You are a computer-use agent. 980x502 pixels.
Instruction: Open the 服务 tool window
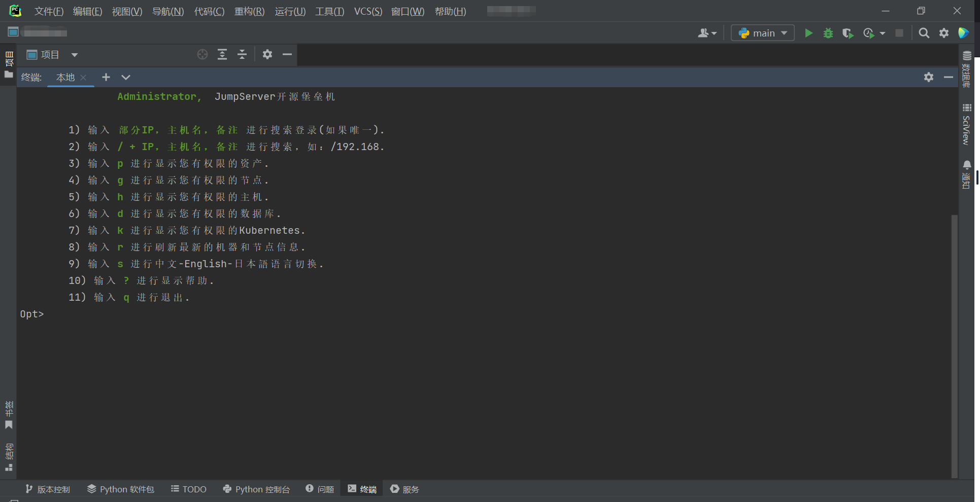coord(404,489)
